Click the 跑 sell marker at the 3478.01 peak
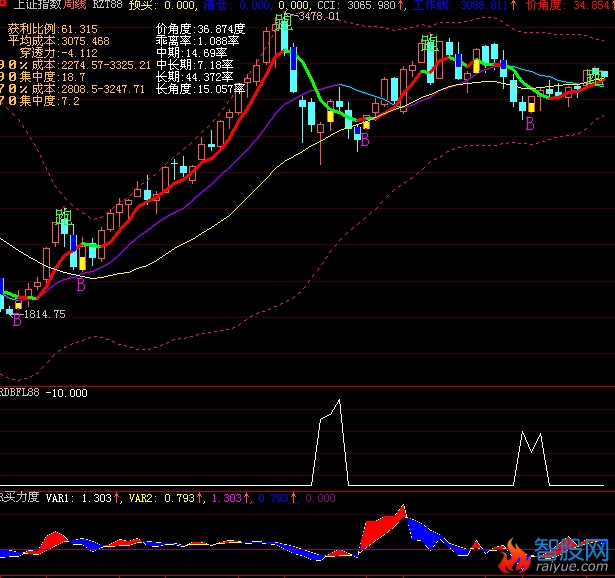The width and height of the screenshot is (615, 578). (x=283, y=22)
